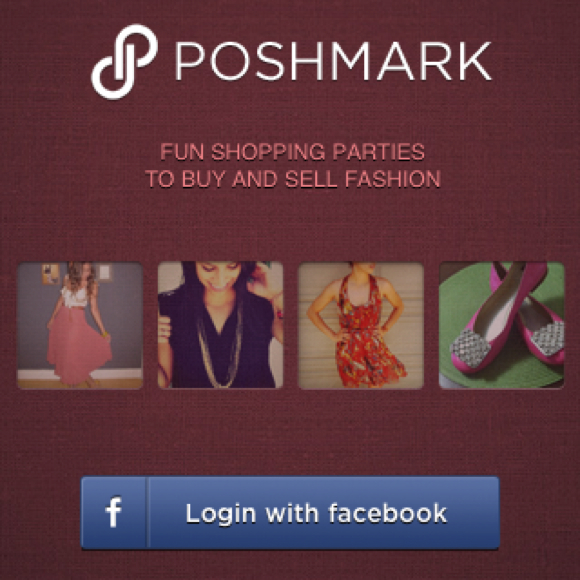Click the Poshmark interlocking-loops logo icon
580x580 pixels.
pos(124,62)
